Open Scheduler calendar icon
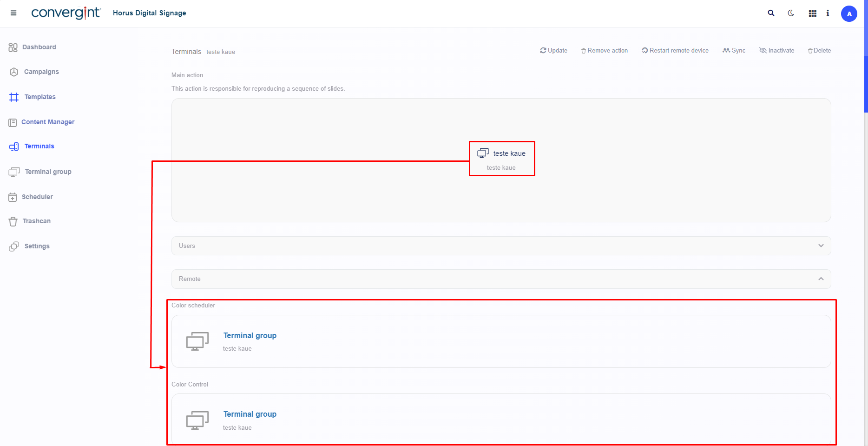868x446 pixels. tap(13, 197)
